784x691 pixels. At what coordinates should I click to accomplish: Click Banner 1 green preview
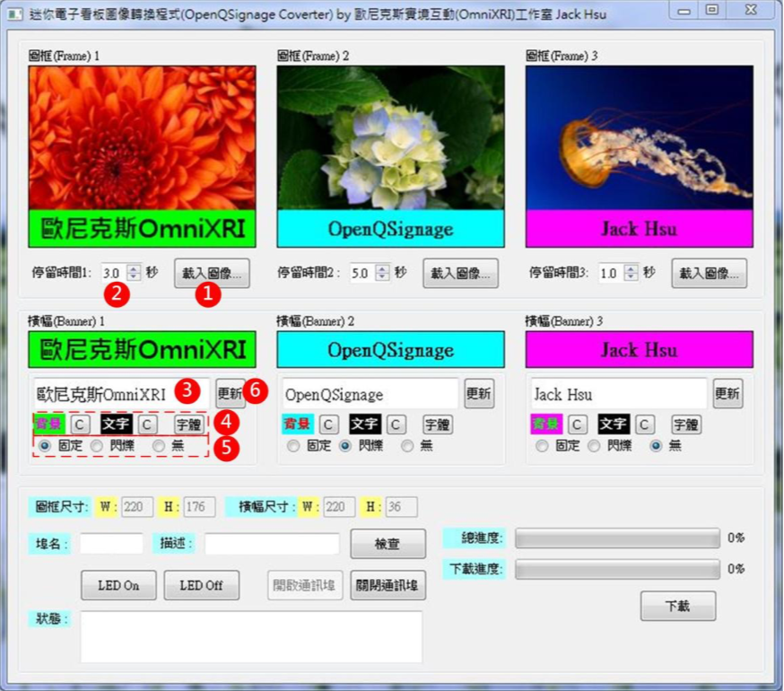(x=142, y=349)
